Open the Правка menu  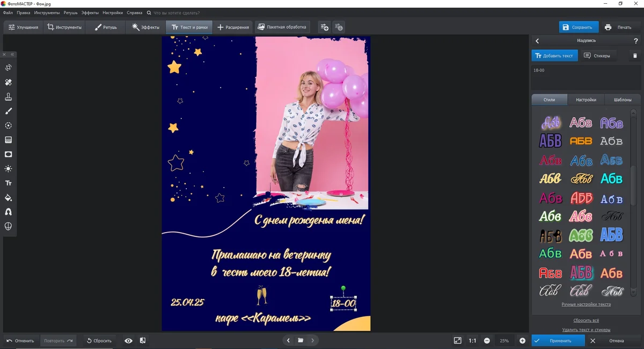[23, 12]
